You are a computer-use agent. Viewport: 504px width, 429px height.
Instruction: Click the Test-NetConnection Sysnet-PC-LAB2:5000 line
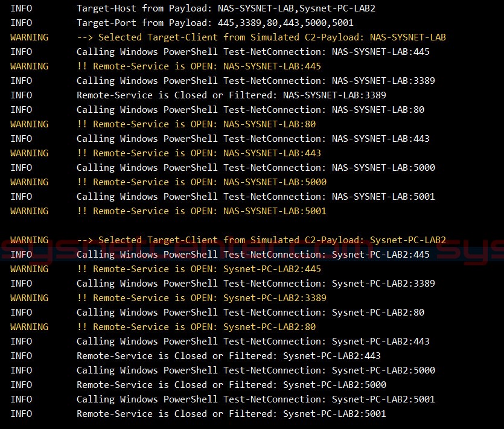pyautogui.click(x=223, y=370)
